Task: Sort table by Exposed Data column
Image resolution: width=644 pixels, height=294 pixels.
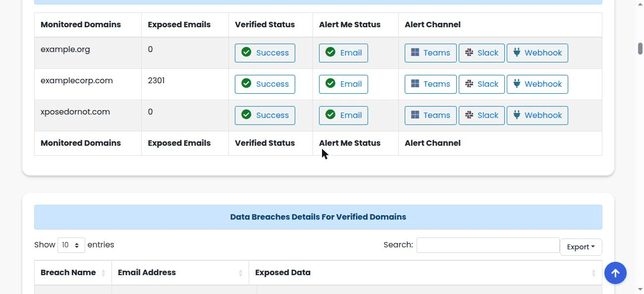Action: pyautogui.click(x=426, y=273)
